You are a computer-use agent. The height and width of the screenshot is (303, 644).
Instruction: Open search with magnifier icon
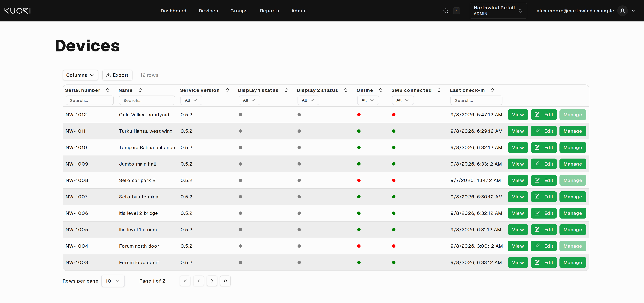point(445,11)
